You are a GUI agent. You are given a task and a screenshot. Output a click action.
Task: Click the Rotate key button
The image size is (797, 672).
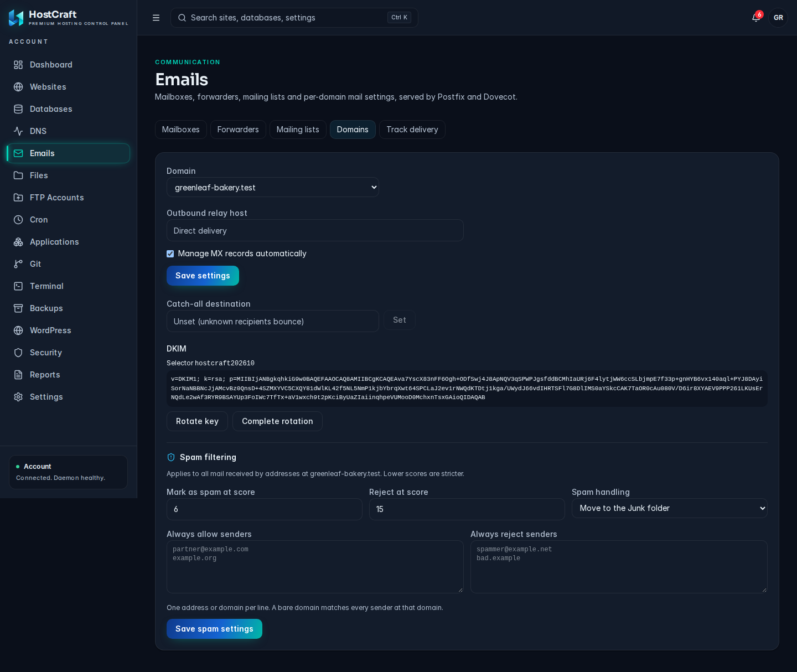[197, 421]
